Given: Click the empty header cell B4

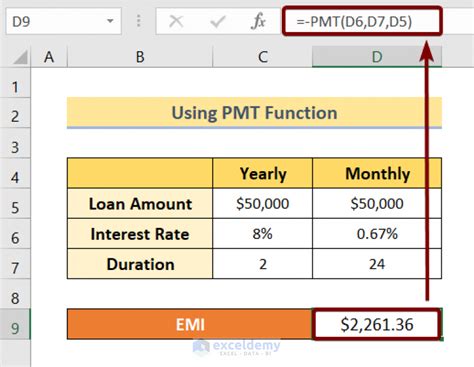Looking at the screenshot, I should pyautogui.click(x=140, y=173).
